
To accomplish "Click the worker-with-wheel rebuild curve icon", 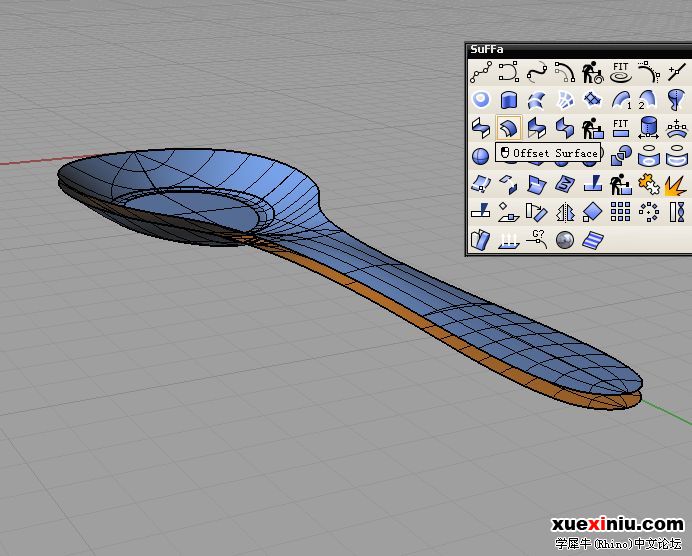I will [x=593, y=72].
